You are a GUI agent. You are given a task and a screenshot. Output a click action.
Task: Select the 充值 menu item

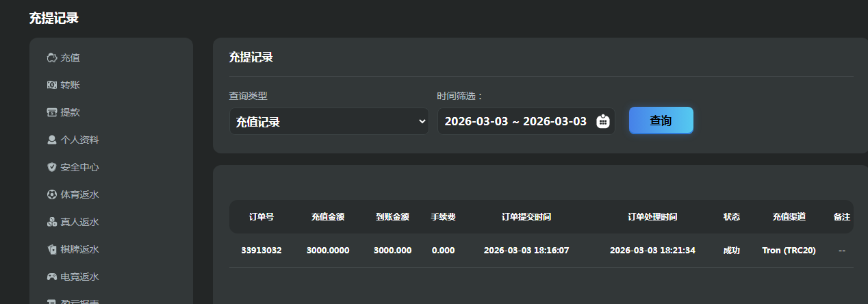[71, 58]
